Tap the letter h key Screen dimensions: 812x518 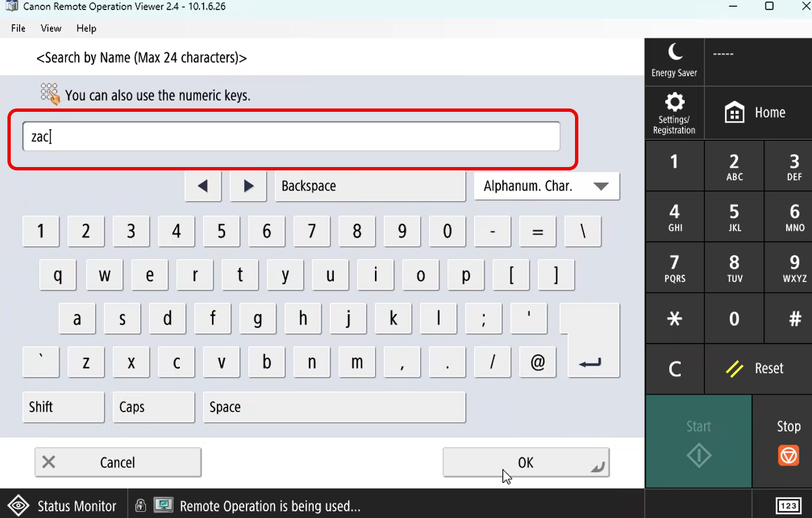coord(303,318)
